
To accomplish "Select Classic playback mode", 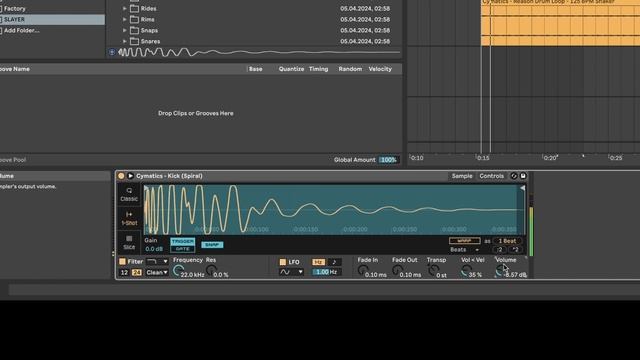I will pyautogui.click(x=129, y=195).
